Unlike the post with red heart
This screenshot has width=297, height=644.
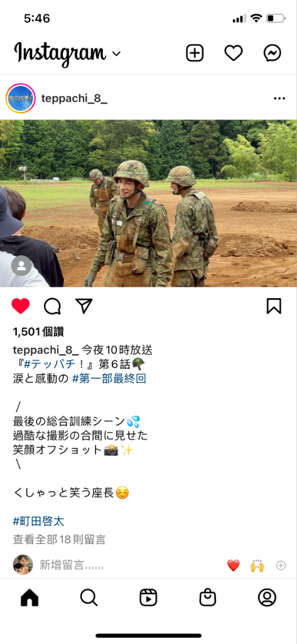click(21, 306)
